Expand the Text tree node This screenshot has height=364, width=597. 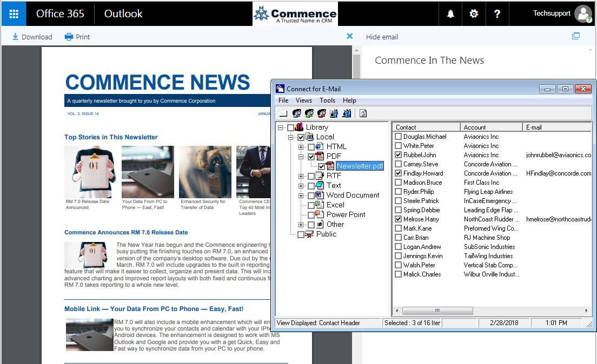(301, 186)
